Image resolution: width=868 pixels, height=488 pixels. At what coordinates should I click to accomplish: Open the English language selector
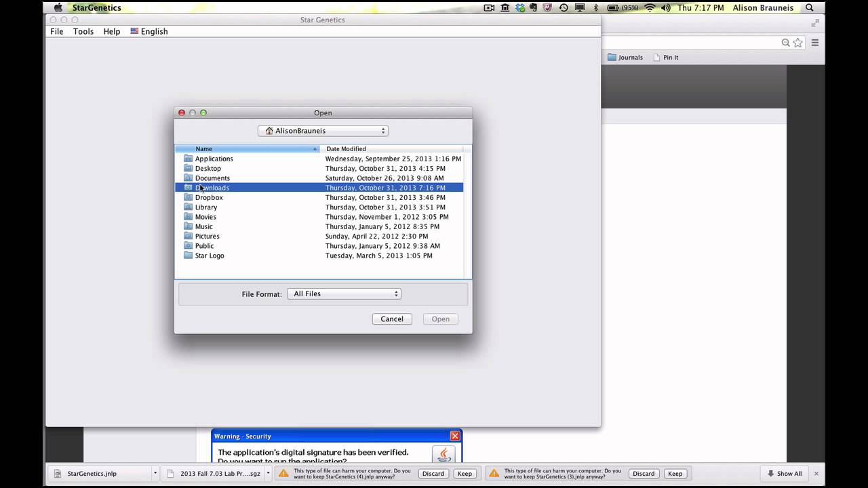tap(149, 31)
